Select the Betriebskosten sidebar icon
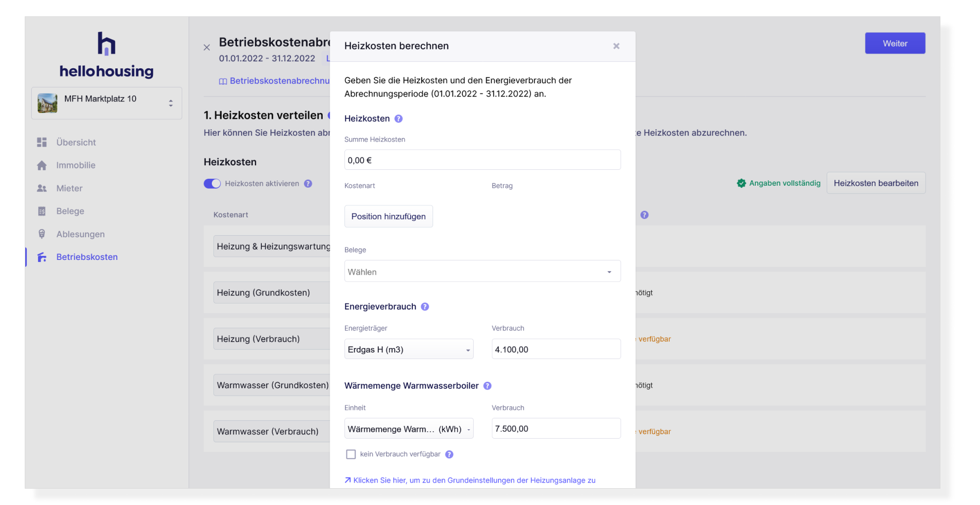 [x=42, y=257]
